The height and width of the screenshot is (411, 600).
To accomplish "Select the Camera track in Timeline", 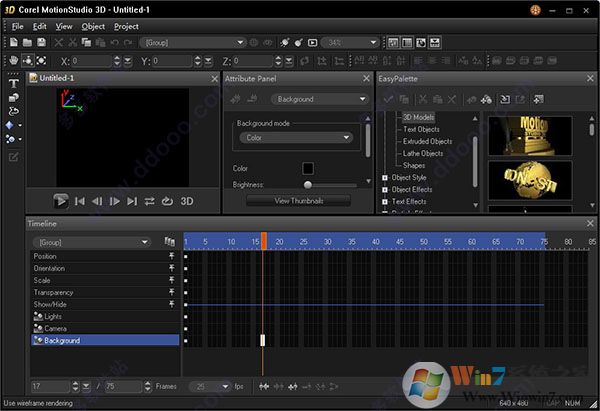I will pyautogui.click(x=56, y=328).
